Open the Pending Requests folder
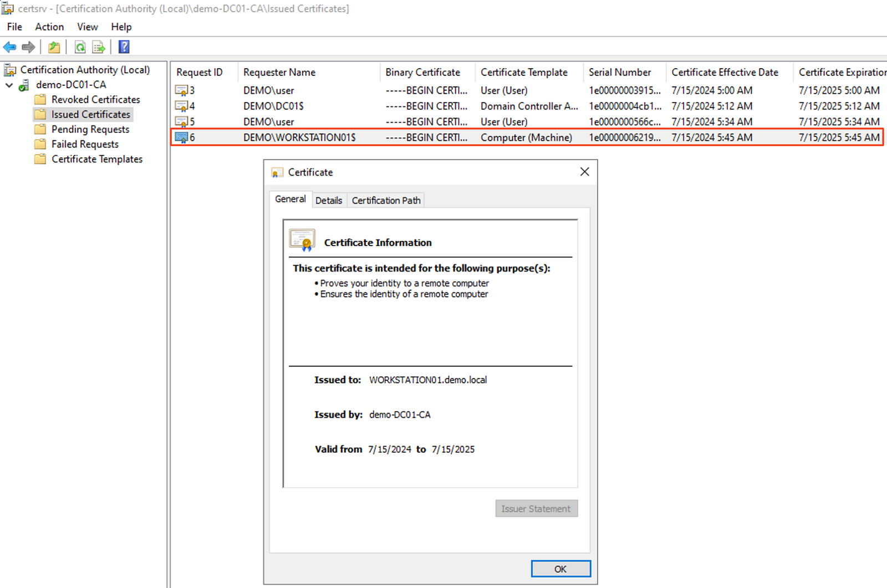The width and height of the screenshot is (887, 588). click(x=90, y=129)
